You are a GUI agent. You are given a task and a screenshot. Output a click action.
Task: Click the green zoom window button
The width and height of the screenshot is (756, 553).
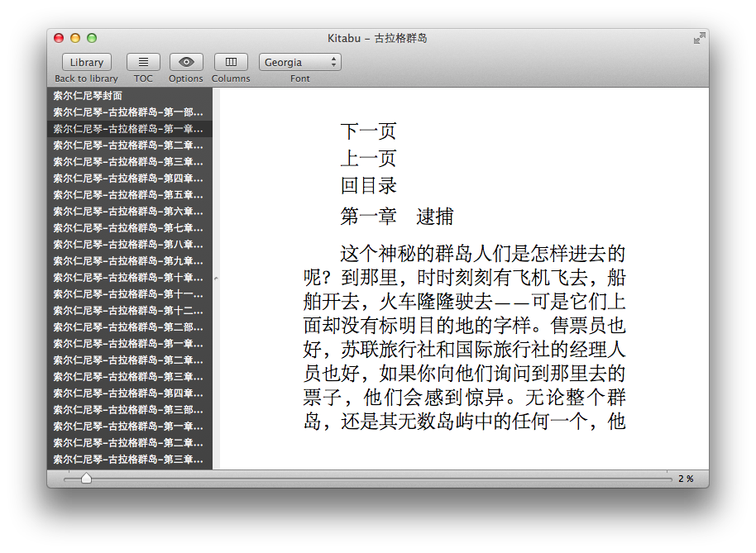point(92,38)
